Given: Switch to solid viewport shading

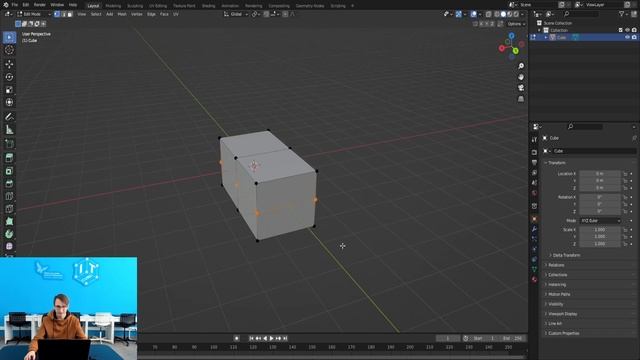Looking at the screenshot, I should [503, 14].
